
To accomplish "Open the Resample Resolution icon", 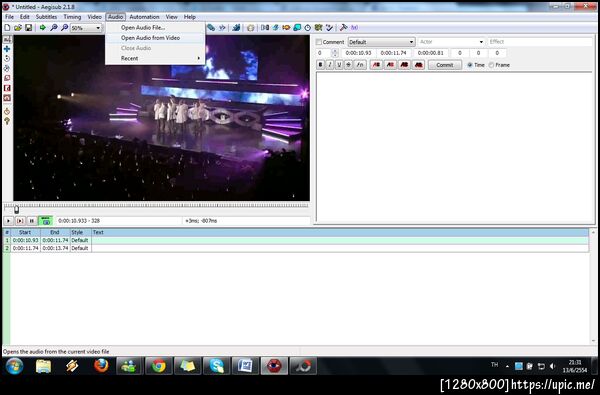I will pos(297,28).
